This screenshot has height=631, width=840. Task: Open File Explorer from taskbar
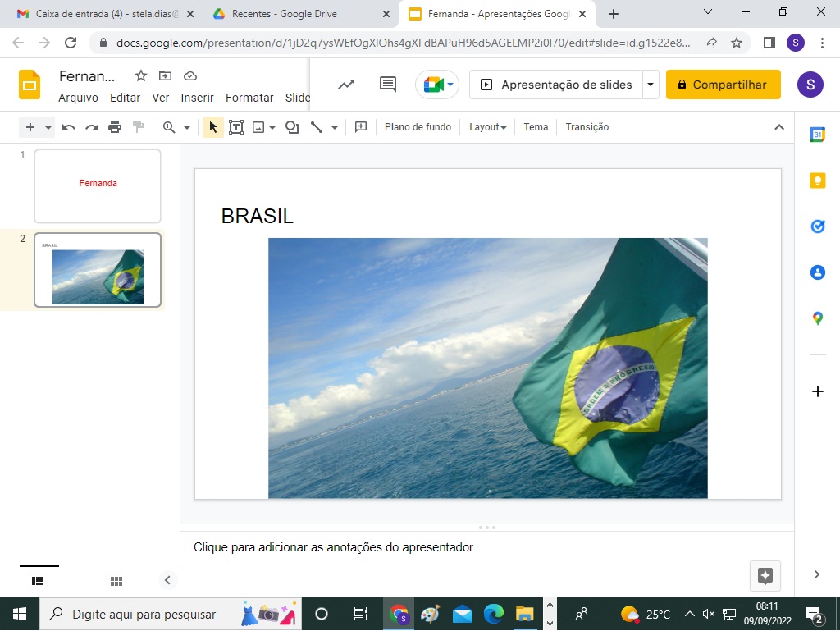click(525, 615)
